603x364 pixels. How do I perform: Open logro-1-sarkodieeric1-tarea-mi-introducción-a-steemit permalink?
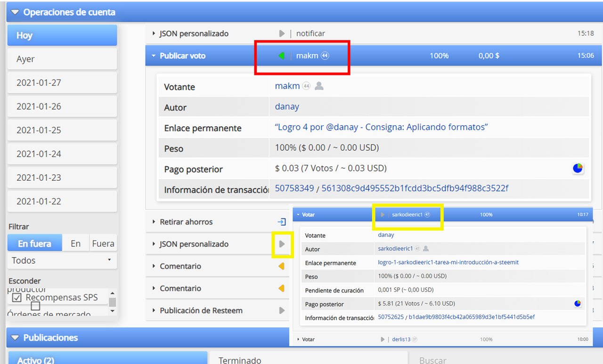pos(448,262)
